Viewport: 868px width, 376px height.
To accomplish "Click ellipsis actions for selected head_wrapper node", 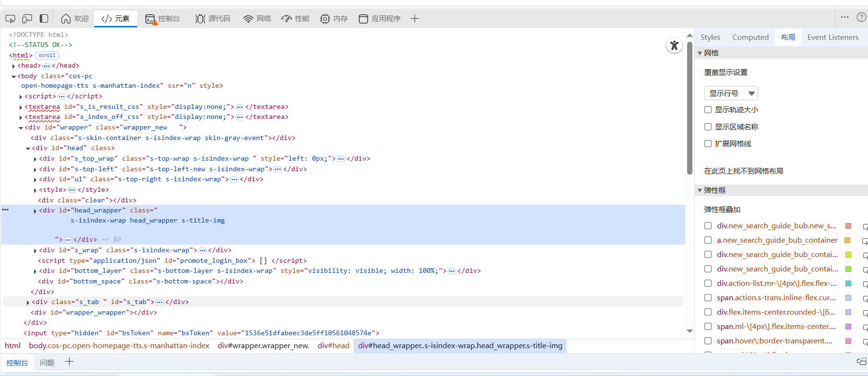I will [x=5, y=210].
